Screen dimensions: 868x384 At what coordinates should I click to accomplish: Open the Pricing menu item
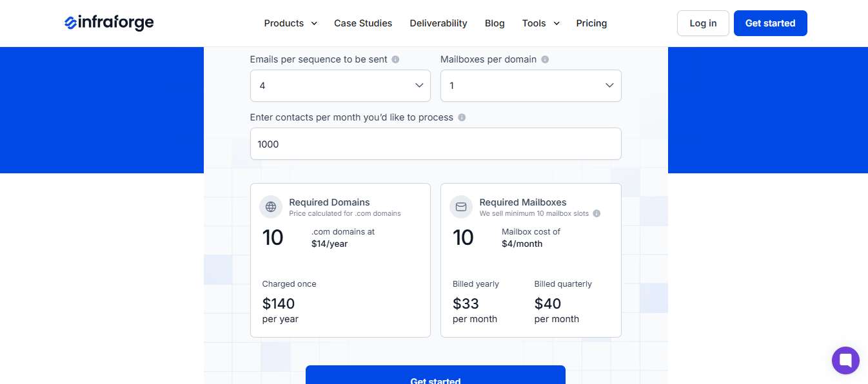(x=591, y=23)
